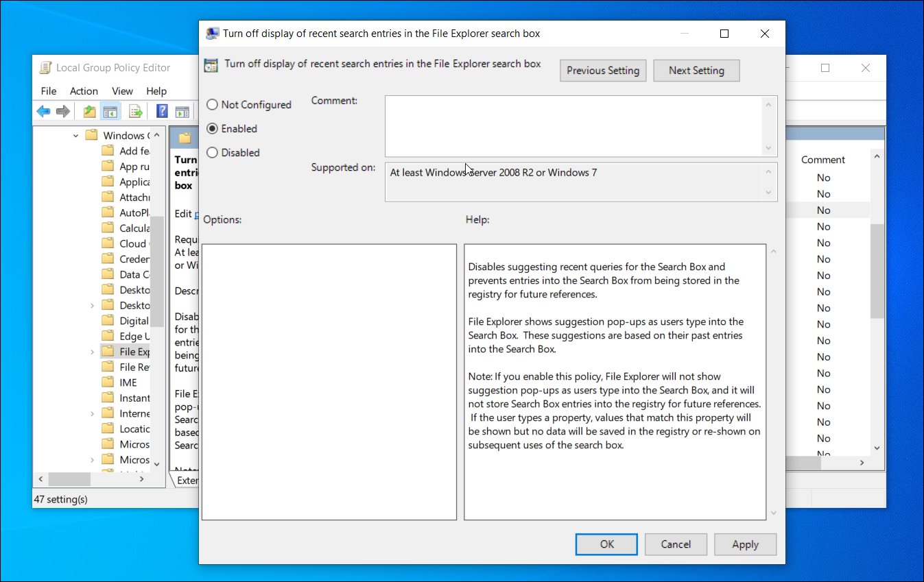Go up one level with the folder icon
This screenshot has width=924, height=582.
(x=89, y=111)
